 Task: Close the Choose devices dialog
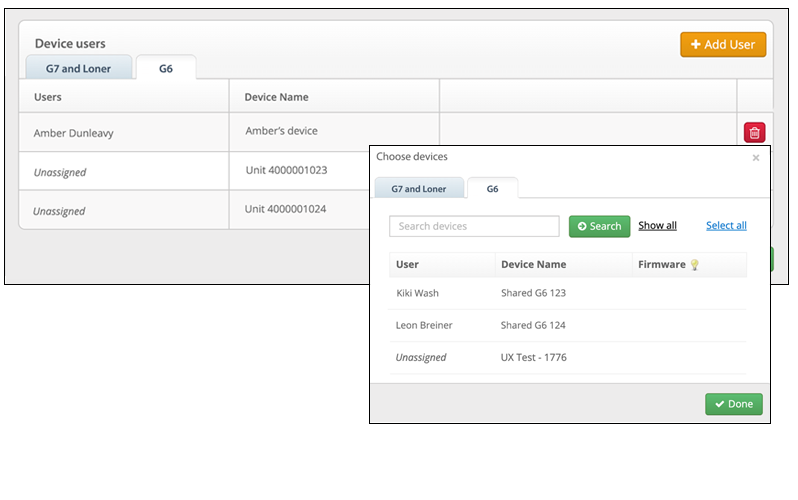755,158
